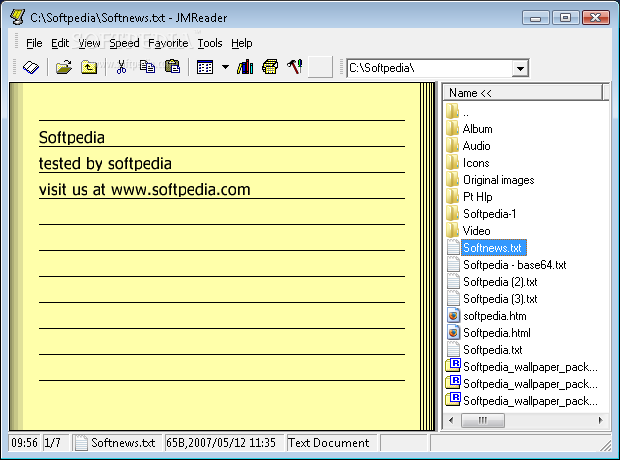620x460 pixels.
Task: Select Softpedia - base64.txt file
Action: (514, 265)
